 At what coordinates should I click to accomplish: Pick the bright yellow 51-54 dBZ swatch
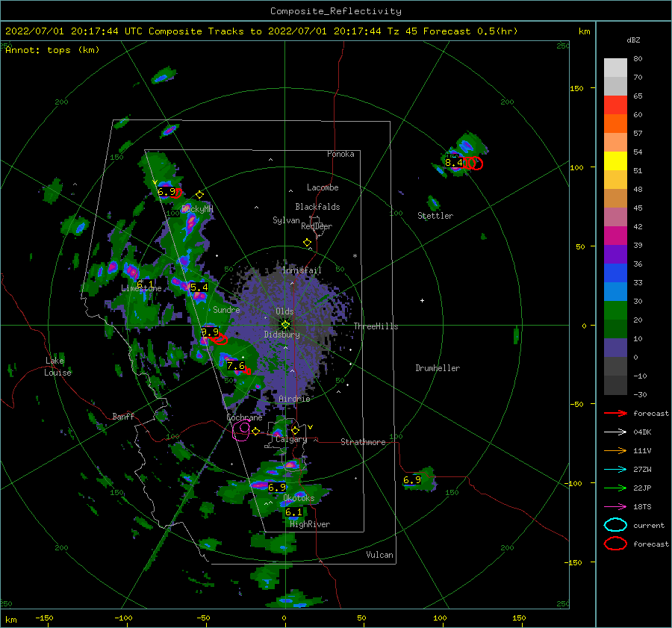click(x=615, y=161)
